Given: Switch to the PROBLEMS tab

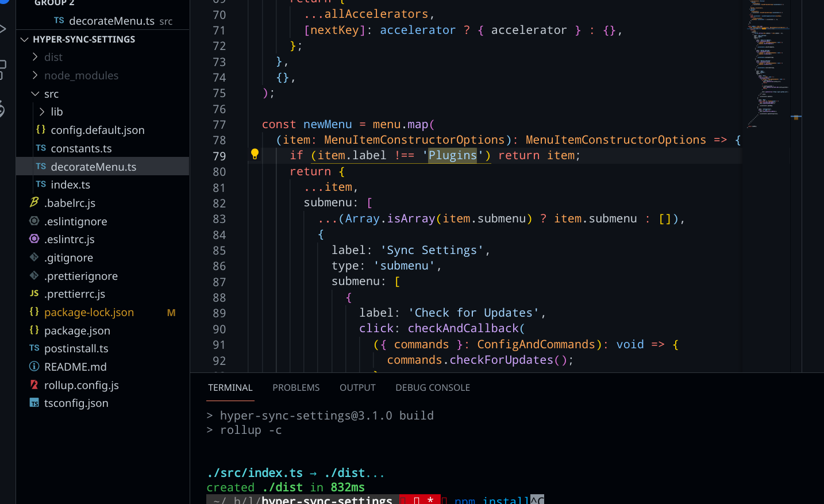Looking at the screenshot, I should 296,387.
